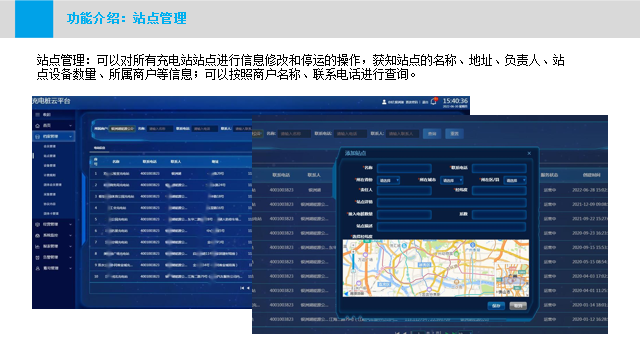Expand the 报表管理 sidebar chevron

70,247
